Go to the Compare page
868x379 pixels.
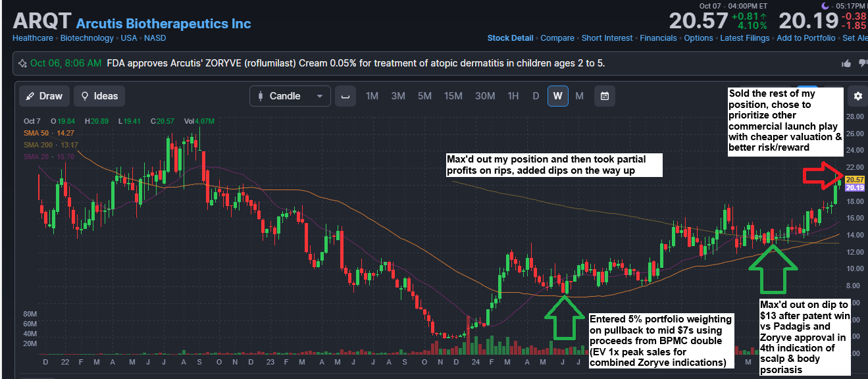pos(557,38)
